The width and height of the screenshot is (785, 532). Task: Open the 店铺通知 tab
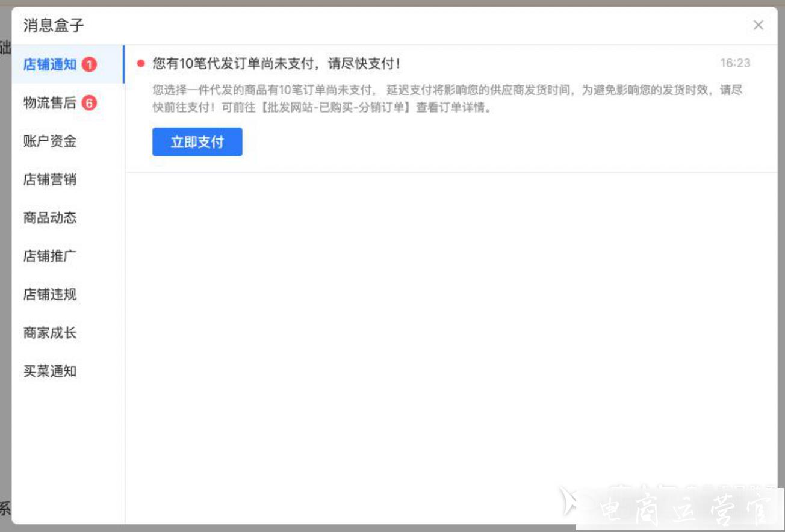click(68, 64)
